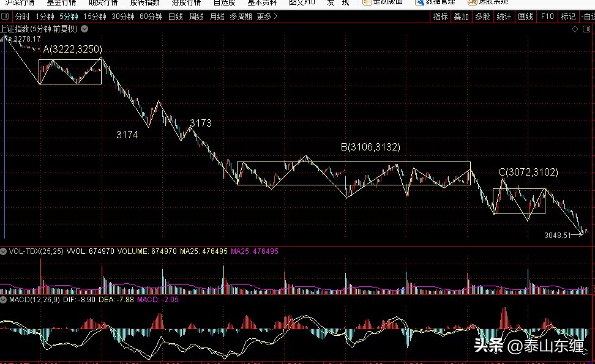The width and height of the screenshot is (595, 364).
Task: Select the 1分钟 period
Action: tap(45, 17)
